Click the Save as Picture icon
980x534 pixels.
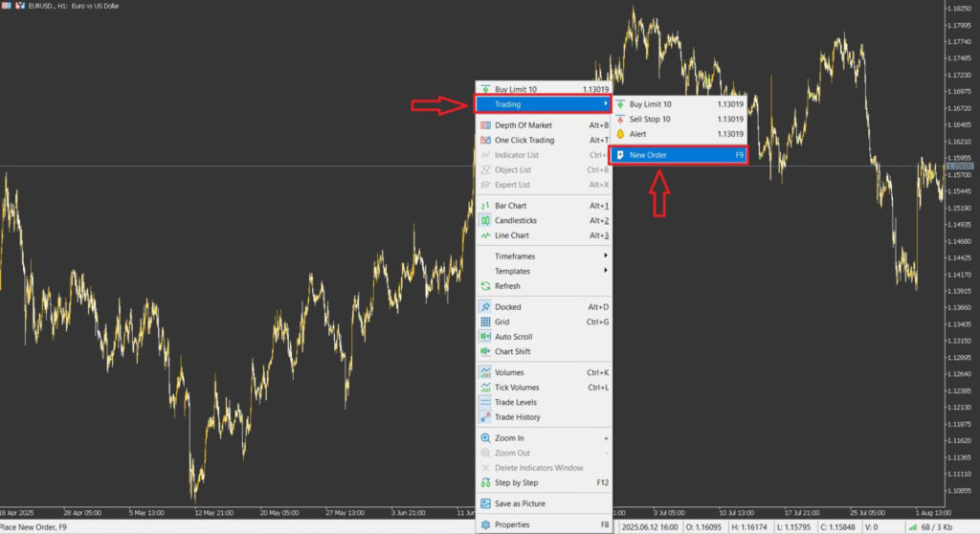coord(486,503)
